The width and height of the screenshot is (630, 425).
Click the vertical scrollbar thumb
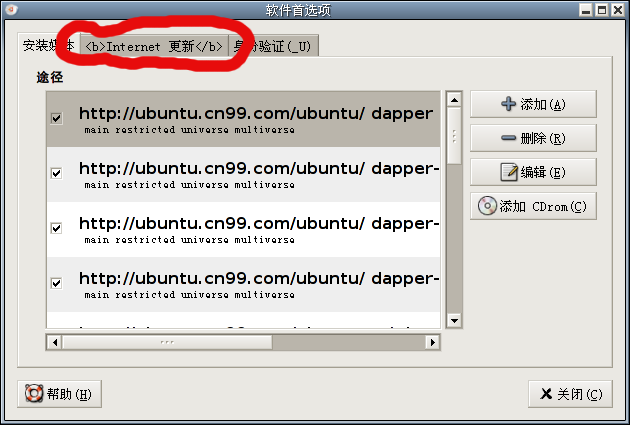[x=454, y=136]
